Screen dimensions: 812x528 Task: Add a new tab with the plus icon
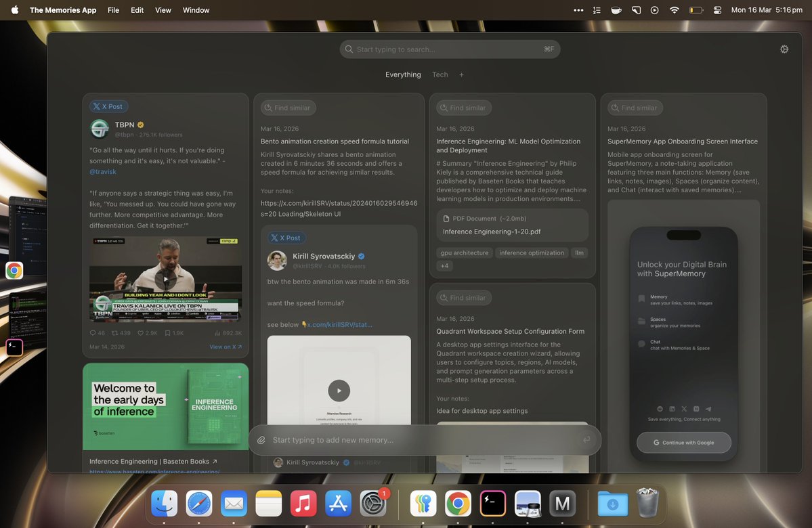[461, 74]
